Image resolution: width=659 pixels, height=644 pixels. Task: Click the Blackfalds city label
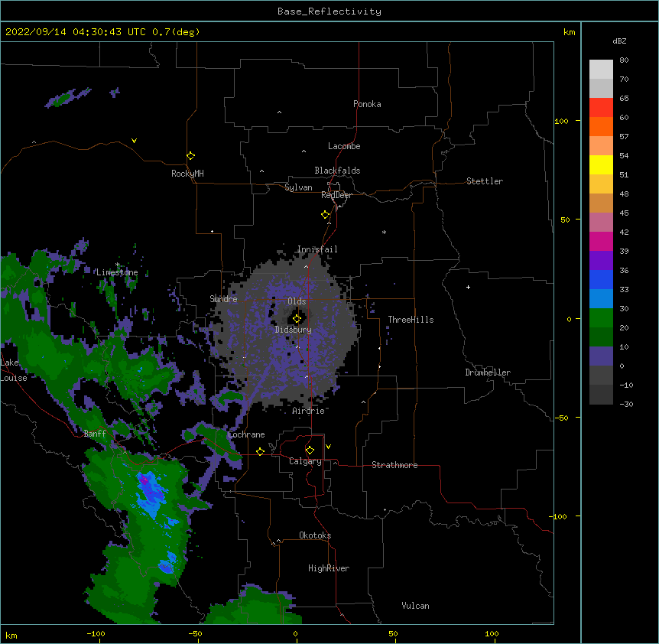click(337, 171)
